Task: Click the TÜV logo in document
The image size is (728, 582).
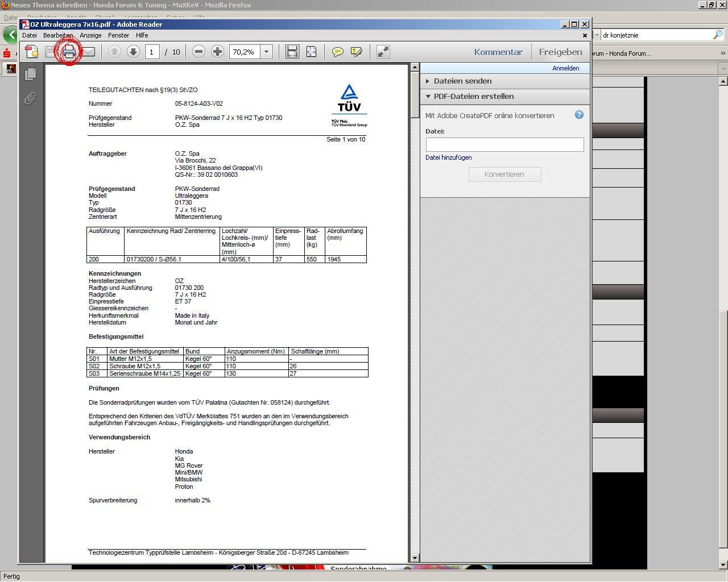Action: 349,105
